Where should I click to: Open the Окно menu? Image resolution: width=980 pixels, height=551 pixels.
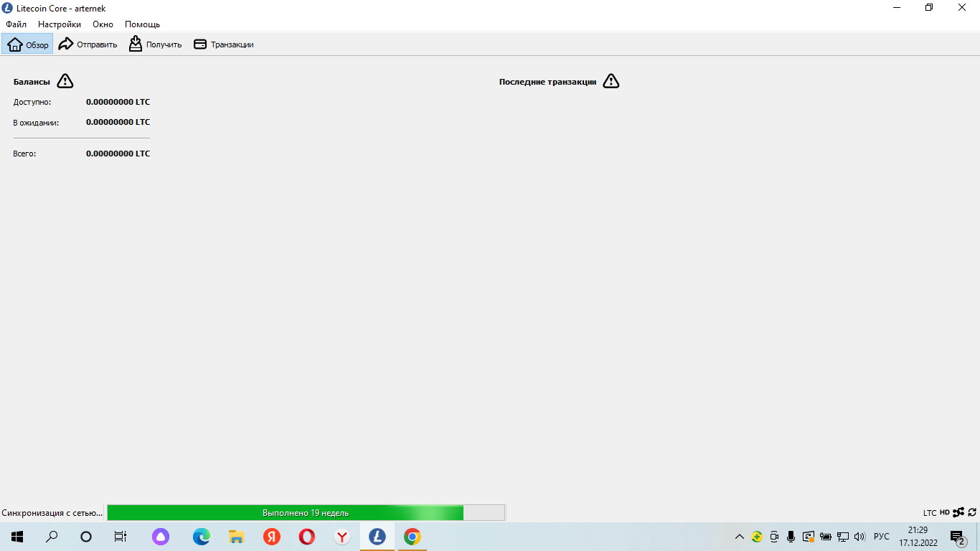[103, 24]
